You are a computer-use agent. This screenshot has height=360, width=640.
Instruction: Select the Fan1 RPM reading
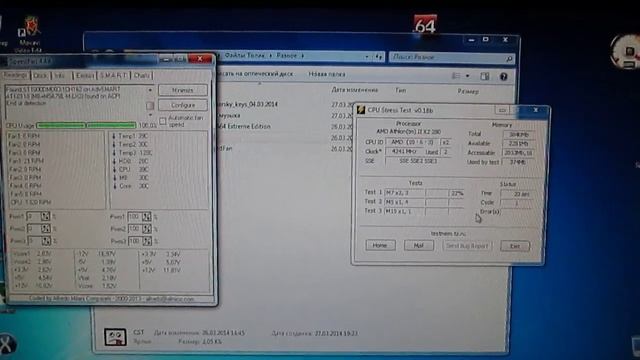pyautogui.click(x=24, y=136)
